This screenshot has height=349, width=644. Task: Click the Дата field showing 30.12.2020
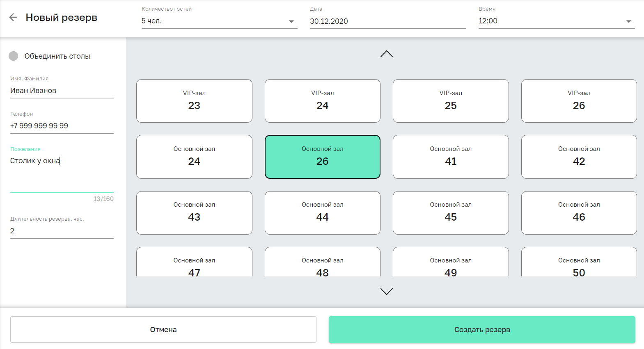point(387,21)
